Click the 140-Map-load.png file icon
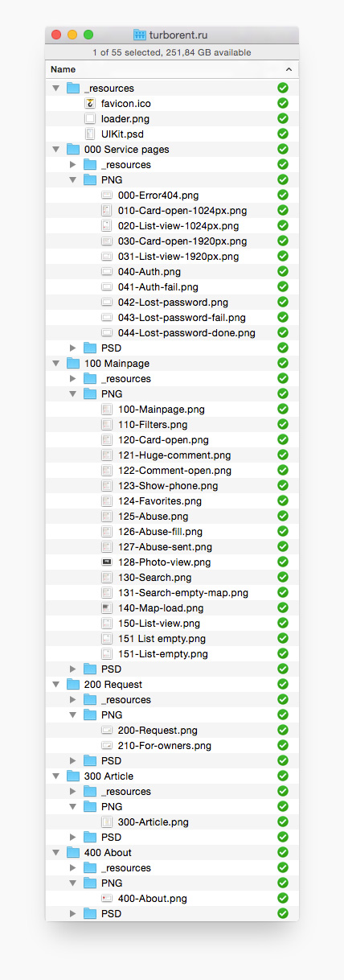This screenshot has width=344, height=980. tap(107, 608)
